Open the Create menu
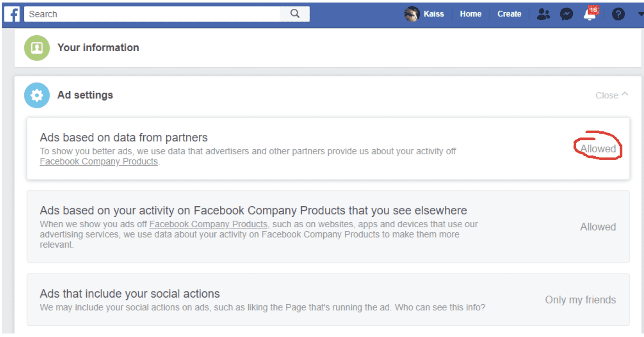The image size is (644, 337). click(509, 14)
